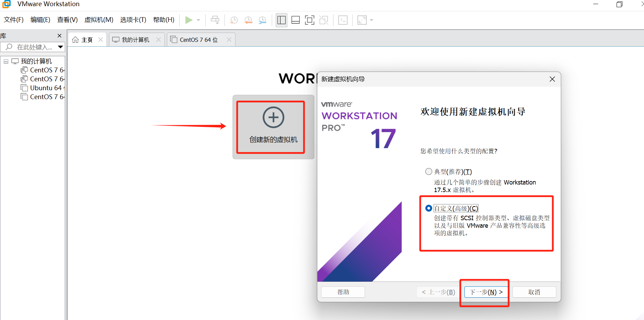Open the 虚拟机(M) menu

(x=99, y=20)
